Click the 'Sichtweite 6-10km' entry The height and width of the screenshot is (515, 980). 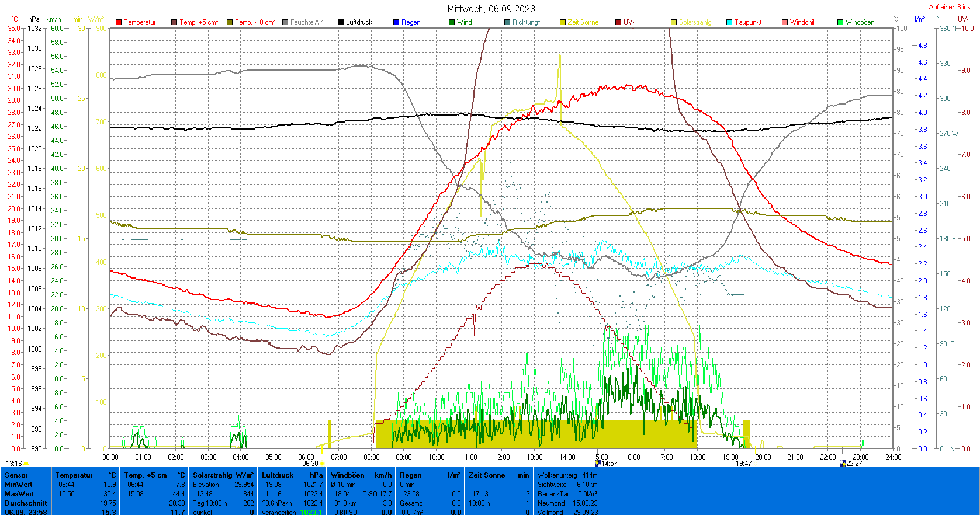tap(567, 485)
